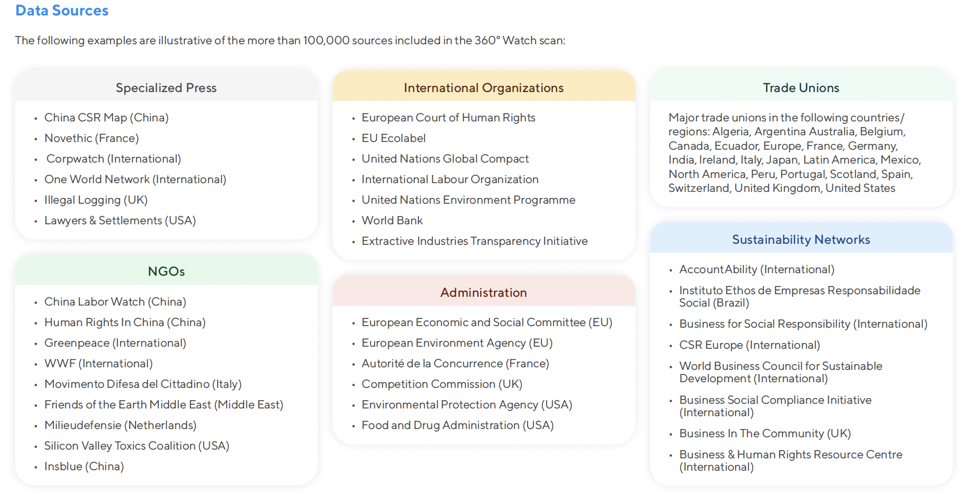Select Autorité de la Concurrence (France)

tap(456, 364)
